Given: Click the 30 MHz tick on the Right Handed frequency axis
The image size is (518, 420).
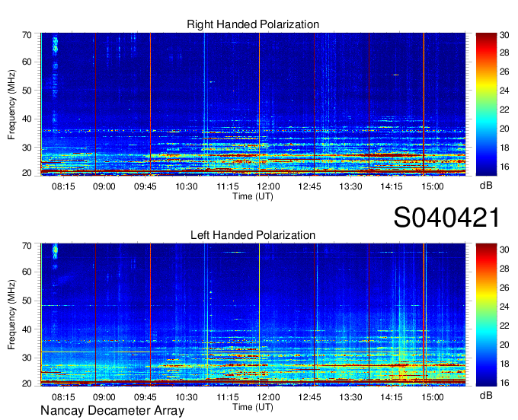Looking at the screenshot, I should [x=27, y=148].
